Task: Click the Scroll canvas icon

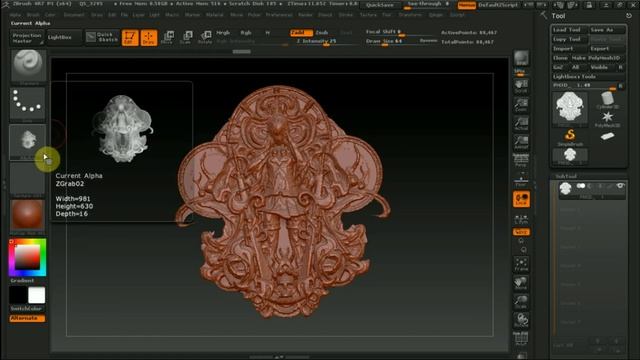Action: pyautogui.click(x=521, y=86)
